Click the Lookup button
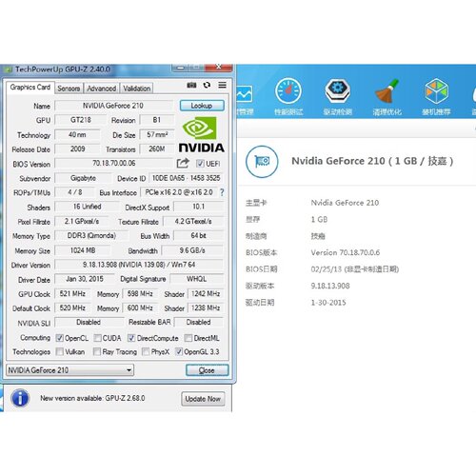 (x=202, y=106)
